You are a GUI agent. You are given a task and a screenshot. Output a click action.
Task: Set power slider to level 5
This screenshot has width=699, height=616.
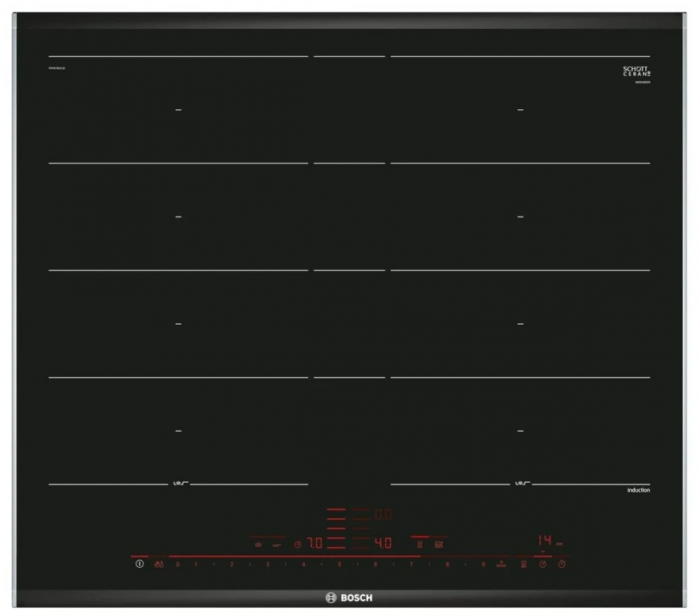point(339,565)
